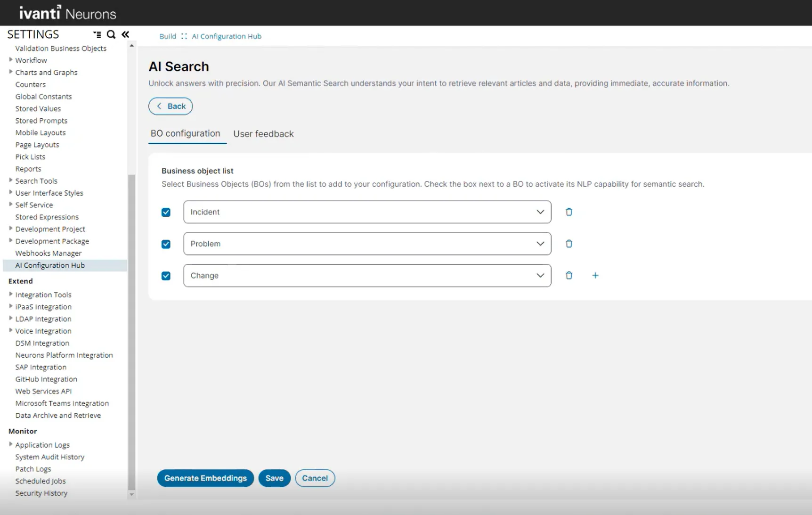Click Build in the breadcrumb
This screenshot has width=812, height=515.
168,36
